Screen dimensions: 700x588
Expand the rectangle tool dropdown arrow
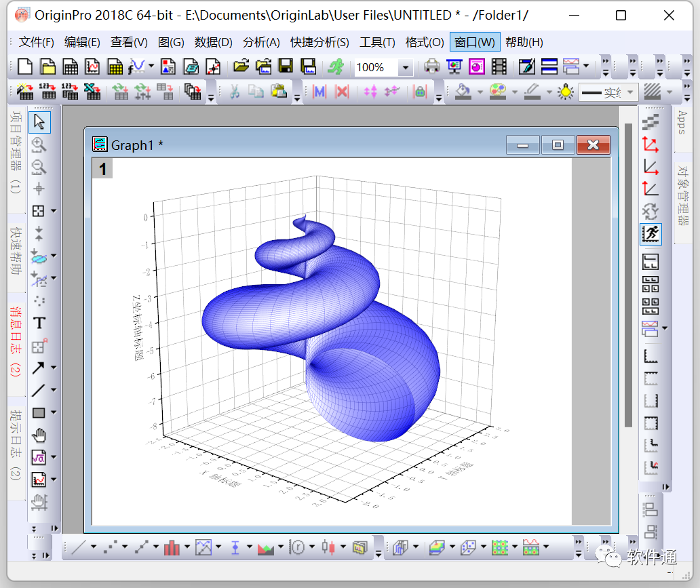pyautogui.click(x=54, y=413)
